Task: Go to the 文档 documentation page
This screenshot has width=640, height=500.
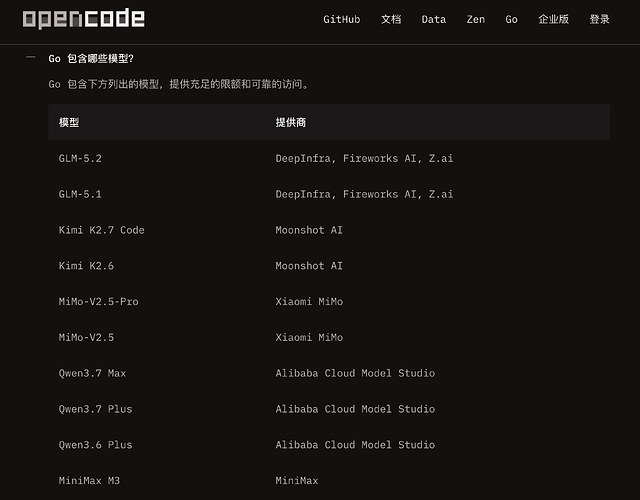Action: [391, 19]
